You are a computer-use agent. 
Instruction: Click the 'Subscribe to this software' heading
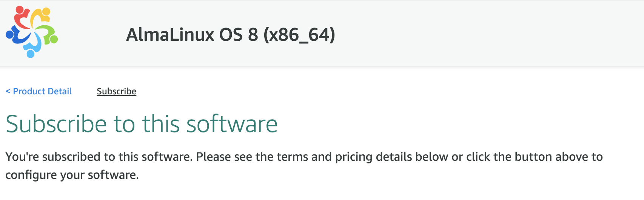(142, 124)
